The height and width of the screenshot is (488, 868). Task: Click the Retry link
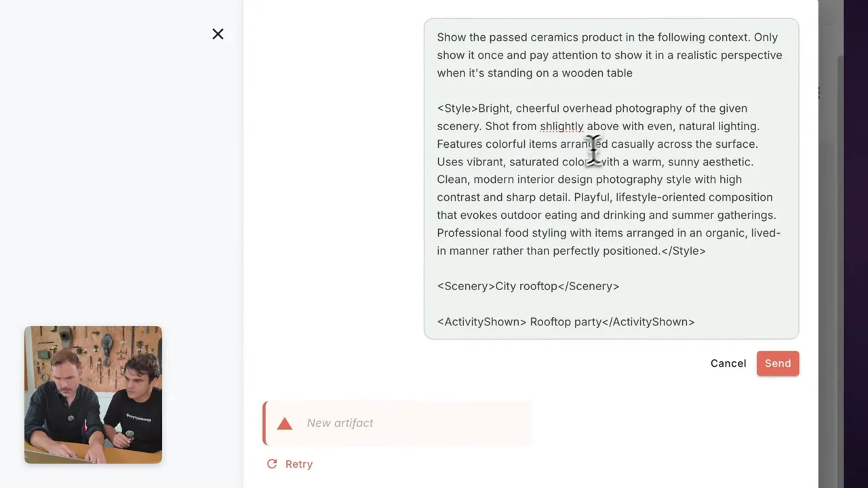click(298, 464)
